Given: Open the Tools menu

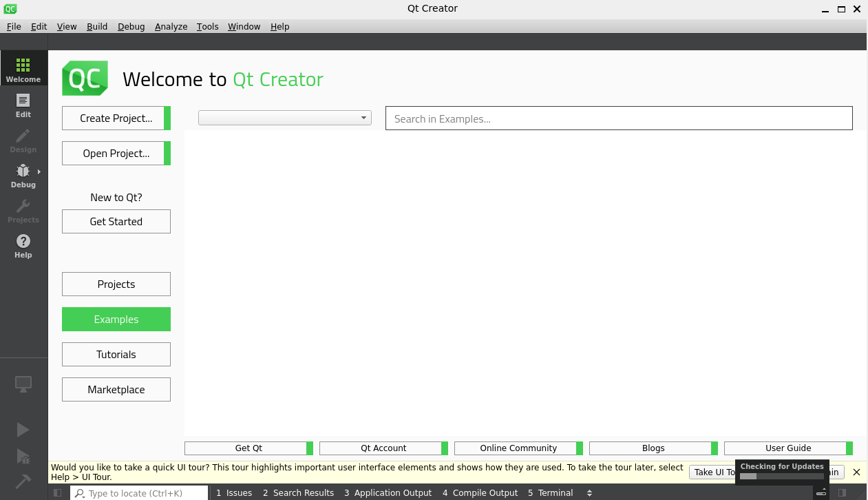Looking at the screenshot, I should coord(207,26).
